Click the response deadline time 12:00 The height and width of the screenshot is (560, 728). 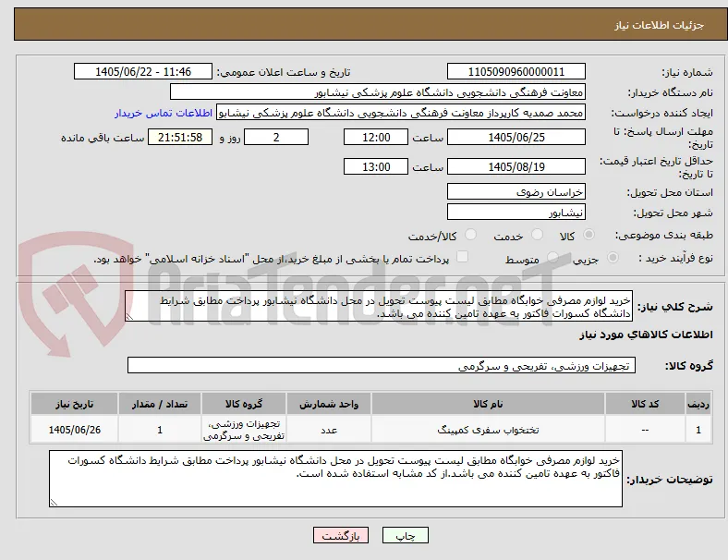click(x=376, y=137)
